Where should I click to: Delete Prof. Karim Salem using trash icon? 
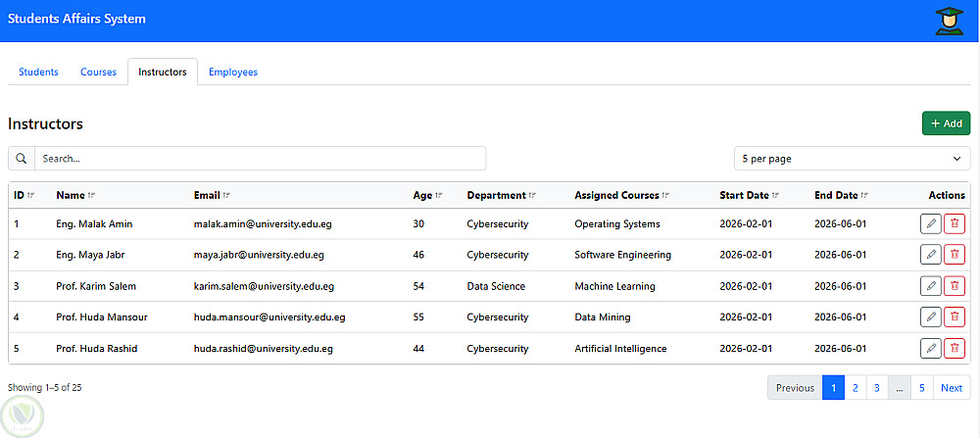(955, 286)
